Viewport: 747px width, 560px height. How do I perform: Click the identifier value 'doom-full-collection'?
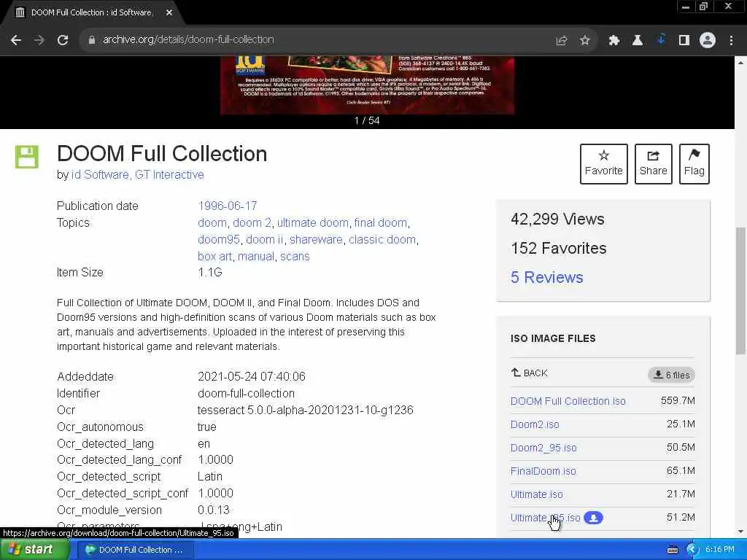click(x=246, y=393)
